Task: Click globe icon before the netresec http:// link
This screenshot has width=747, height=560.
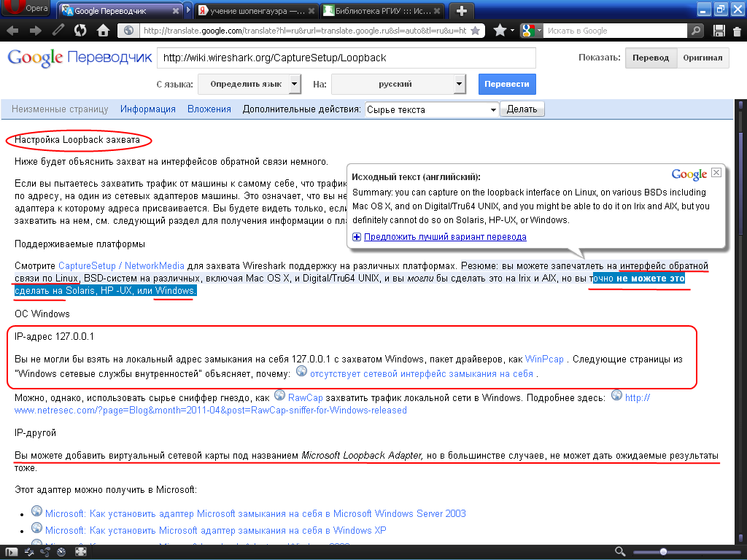Action: [616, 395]
